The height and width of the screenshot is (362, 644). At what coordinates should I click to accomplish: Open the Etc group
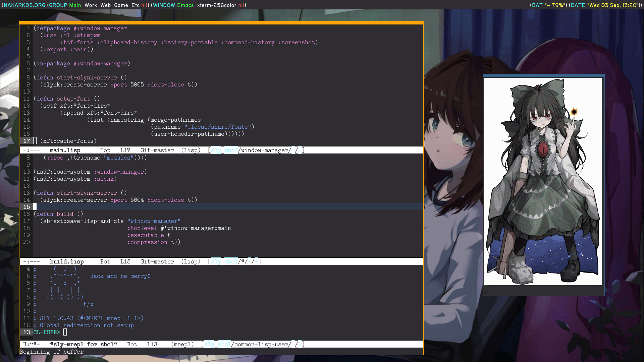tap(135, 5)
